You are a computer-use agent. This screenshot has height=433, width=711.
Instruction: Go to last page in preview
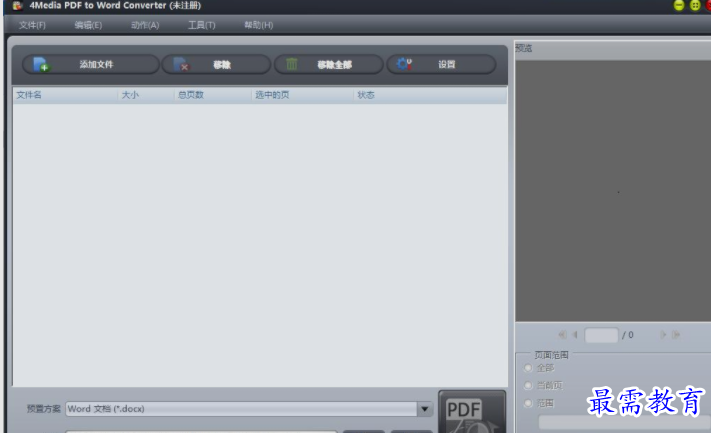point(676,335)
